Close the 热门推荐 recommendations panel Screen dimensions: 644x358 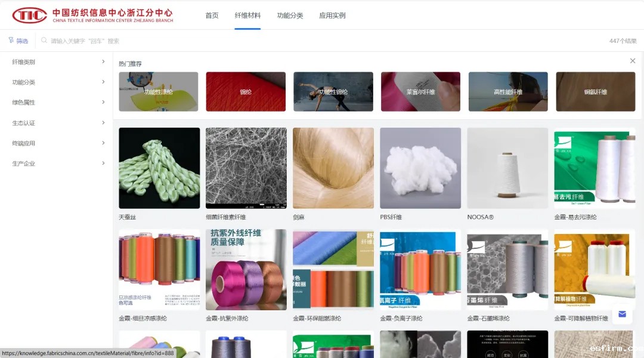coord(633,61)
